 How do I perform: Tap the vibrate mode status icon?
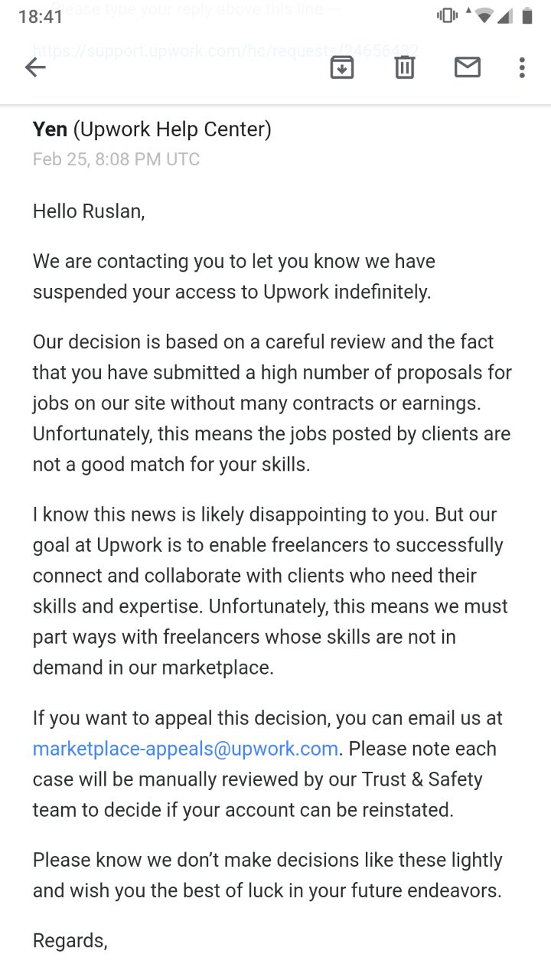(447, 16)
